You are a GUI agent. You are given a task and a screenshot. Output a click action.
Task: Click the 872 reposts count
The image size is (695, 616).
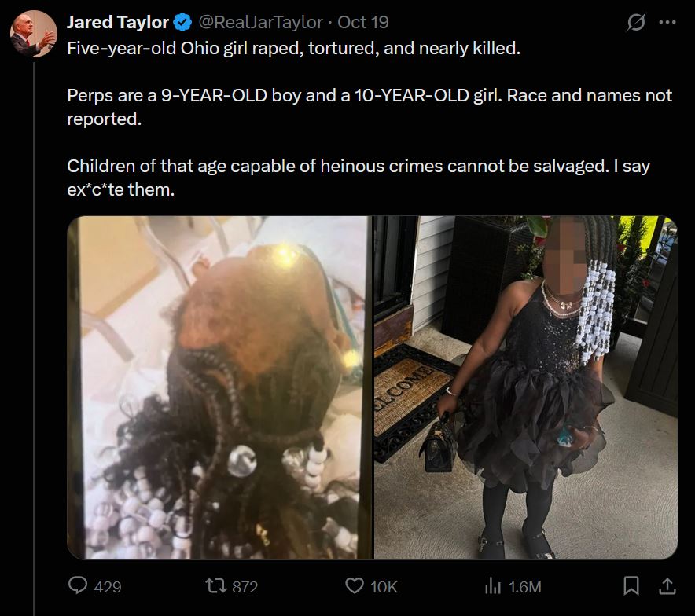point(245,587)
